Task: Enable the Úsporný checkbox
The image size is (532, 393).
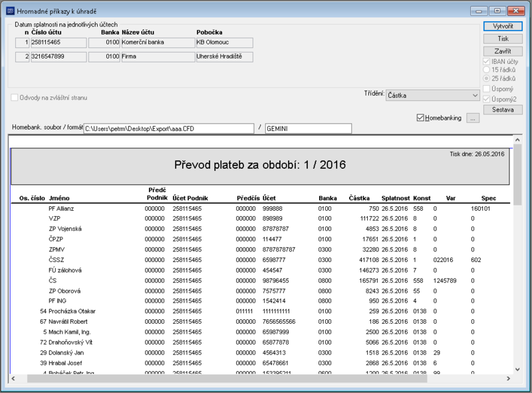Action: coord(487,89)
